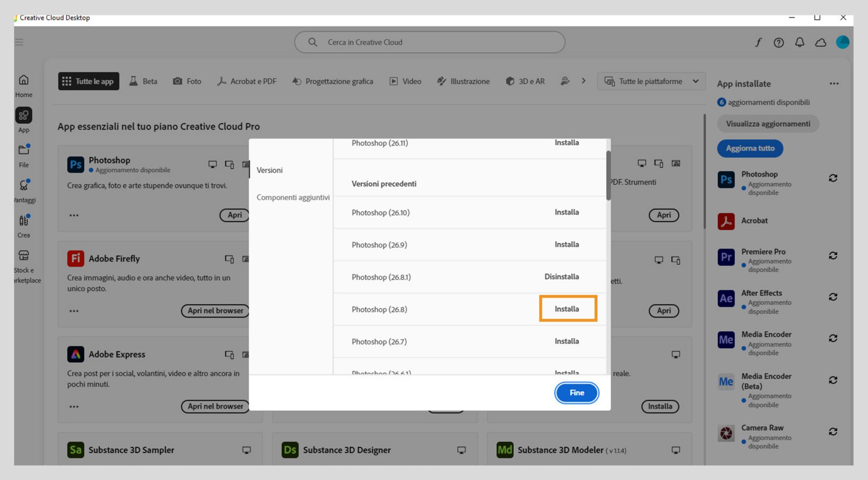Click Visualizza aggiornamenti button
The width and height of the screenshot is (868, 480).
[768, 124]
